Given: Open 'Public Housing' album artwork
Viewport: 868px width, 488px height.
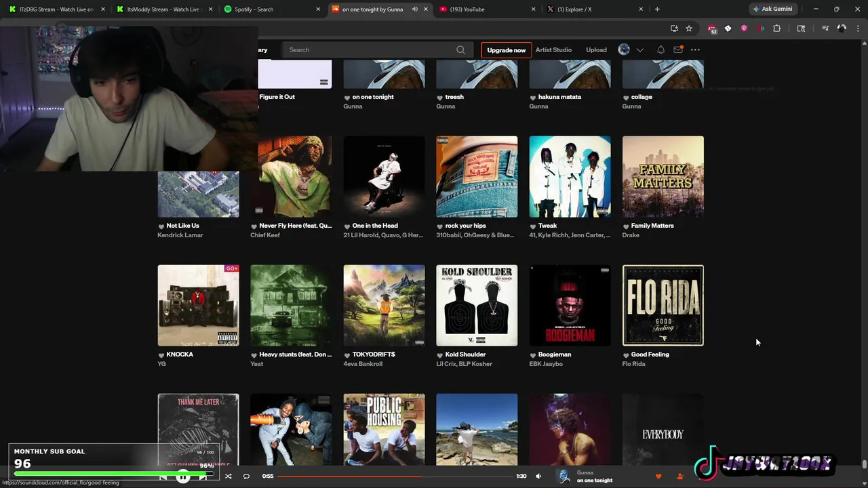Looking at the screenshot, I should click(x=384, y=429).
